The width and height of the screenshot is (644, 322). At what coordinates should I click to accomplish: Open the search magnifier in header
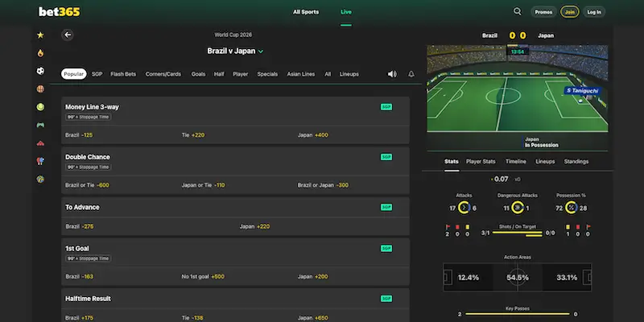click(x=518, y=11)
